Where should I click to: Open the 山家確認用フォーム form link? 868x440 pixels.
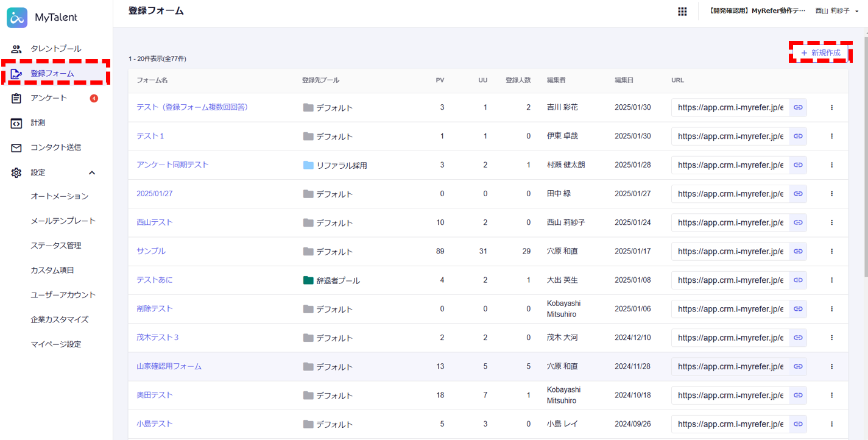169,366
